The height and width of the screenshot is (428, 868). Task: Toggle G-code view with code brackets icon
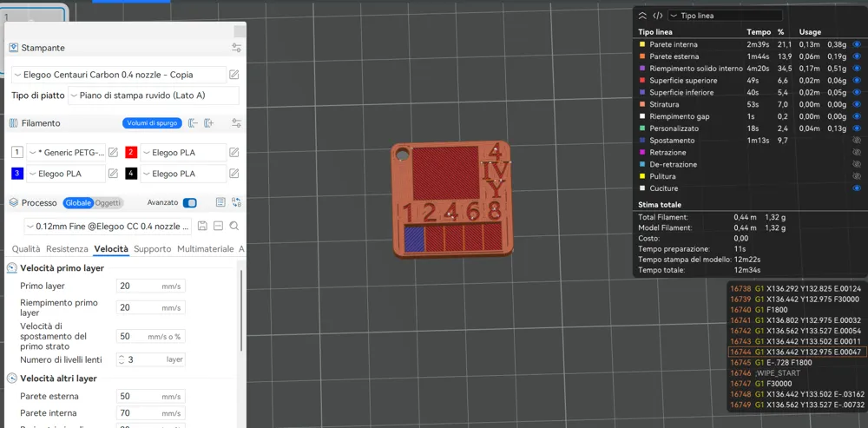click(x=658, y=16)
